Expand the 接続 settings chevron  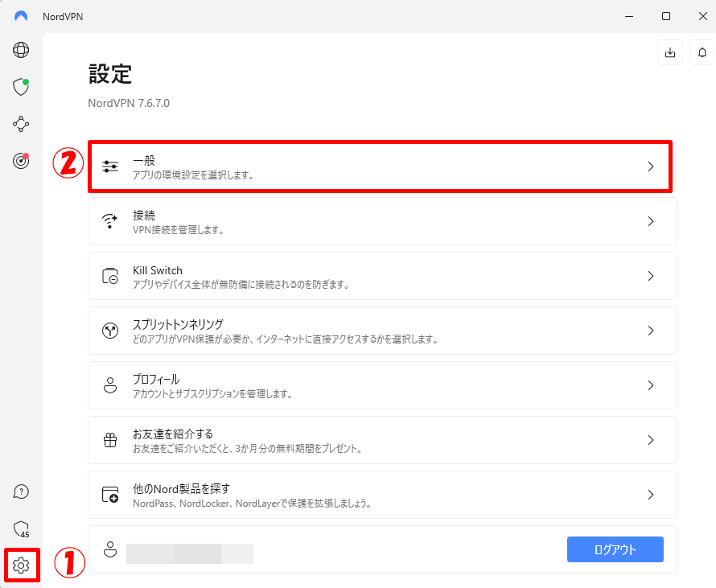(x=651, y=221)
